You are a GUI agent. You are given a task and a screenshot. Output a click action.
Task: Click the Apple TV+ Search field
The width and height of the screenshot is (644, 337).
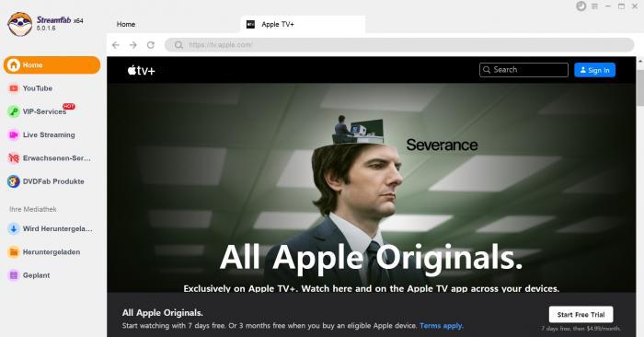click(x=523, y=70)
